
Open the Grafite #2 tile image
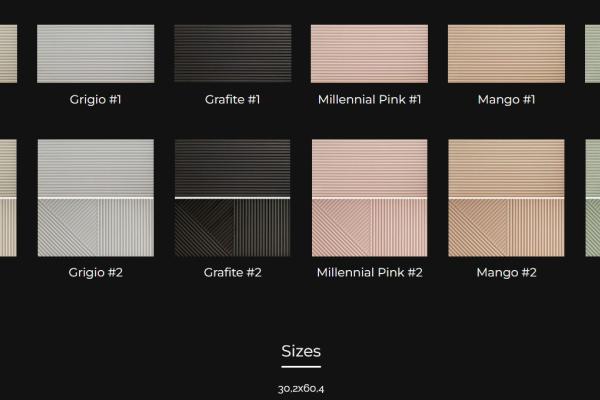(x=233, y=198)
